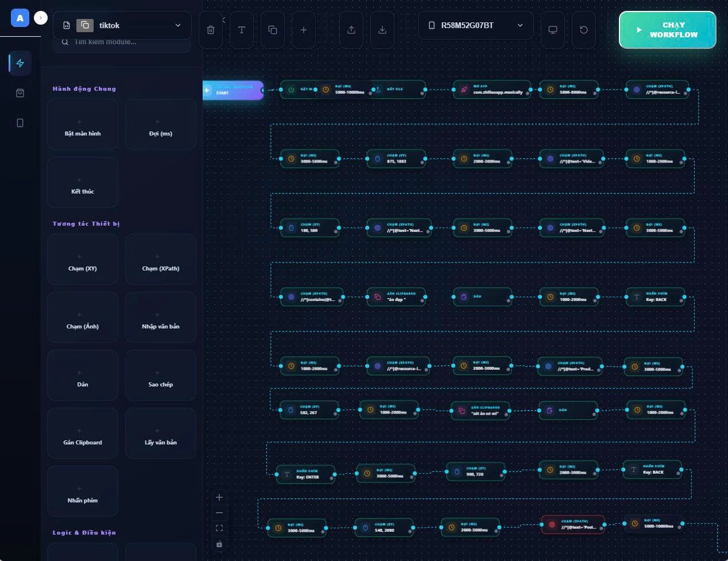The width and height of the screenshot is (728, 561).
Task: Expand the sidebar with arrow toggle
Action: click(x=40, y=18)
